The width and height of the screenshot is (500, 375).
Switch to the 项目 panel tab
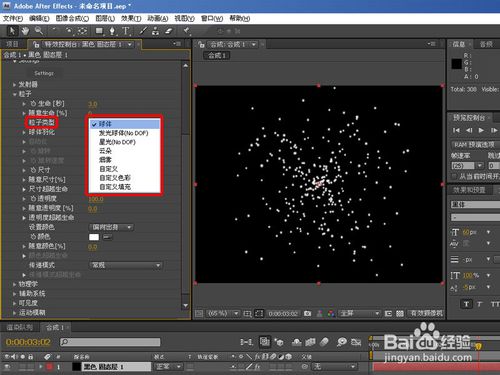pos(12,44)
